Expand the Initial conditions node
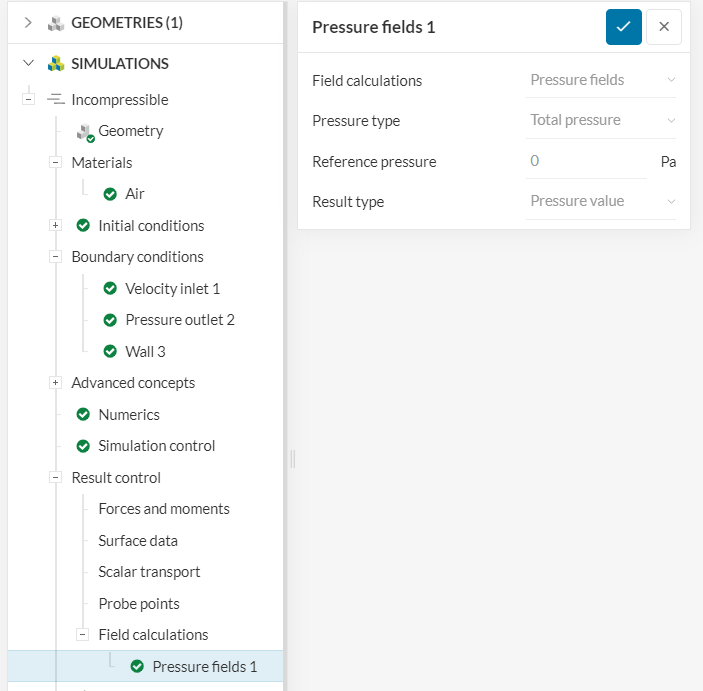The height and width of the screenshot is (691, 703). click(56, 226)
